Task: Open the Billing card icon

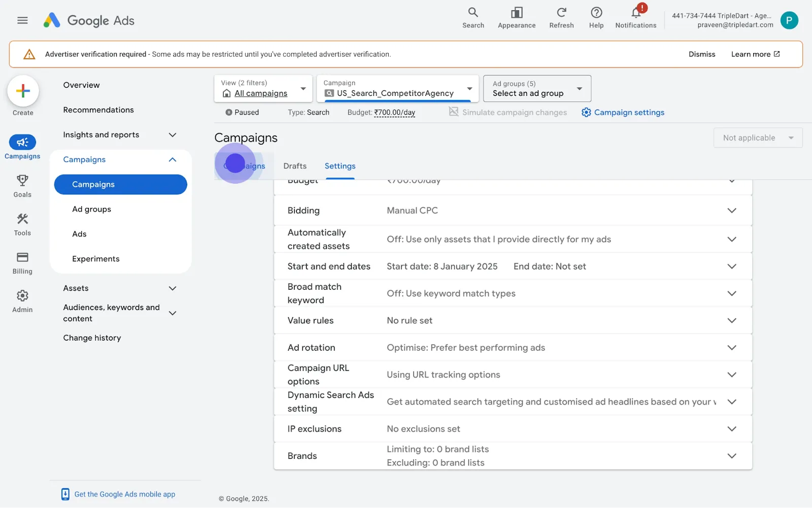Action: click(22, 257)
